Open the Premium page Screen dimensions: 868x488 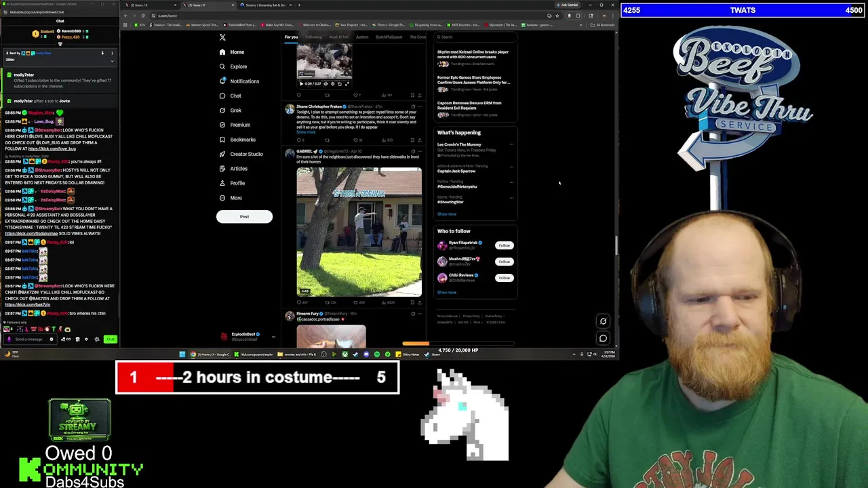tap(235, 125)
